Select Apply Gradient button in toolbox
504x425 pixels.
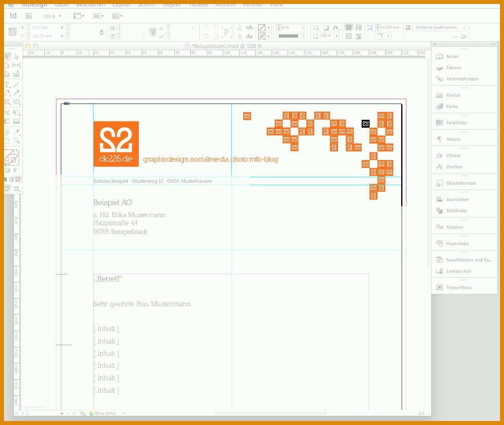pos(12,180)
